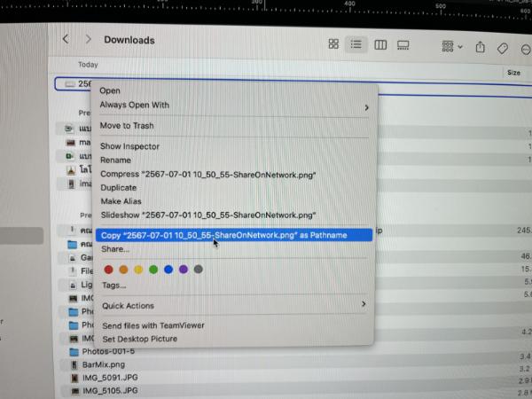Select Show Inspector

pos(129,146)
